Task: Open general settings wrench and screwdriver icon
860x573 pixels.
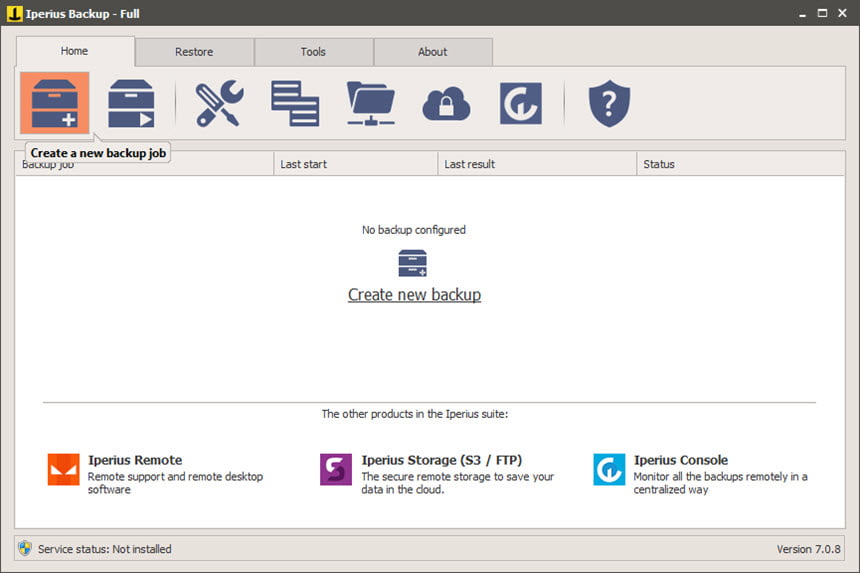Action: click(x=219, y=103)
